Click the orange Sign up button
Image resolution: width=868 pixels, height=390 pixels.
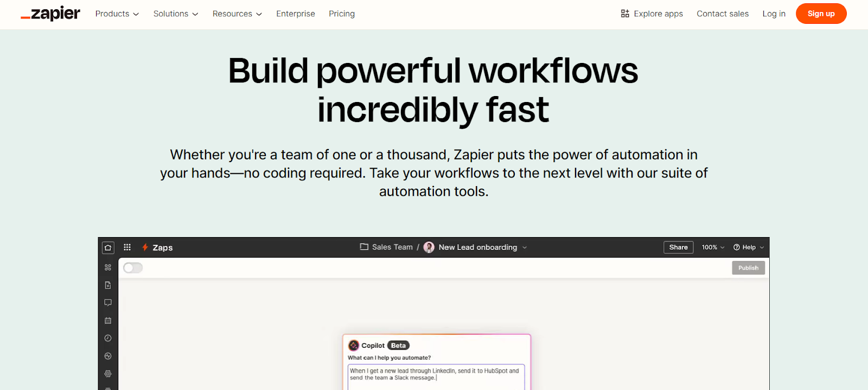(x=821, y=14)
